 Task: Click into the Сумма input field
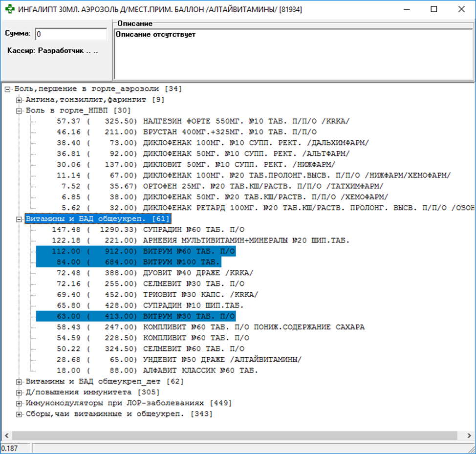(71, 34)
